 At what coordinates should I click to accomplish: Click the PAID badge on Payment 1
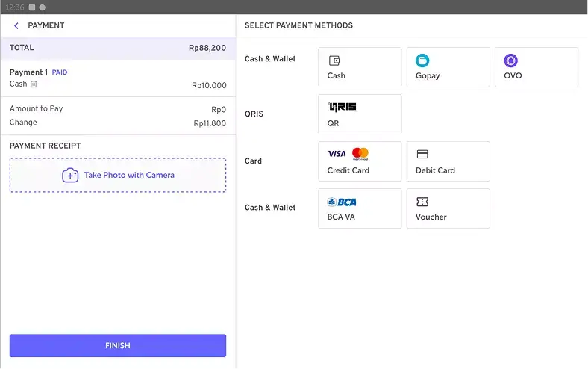coord(60,72)
